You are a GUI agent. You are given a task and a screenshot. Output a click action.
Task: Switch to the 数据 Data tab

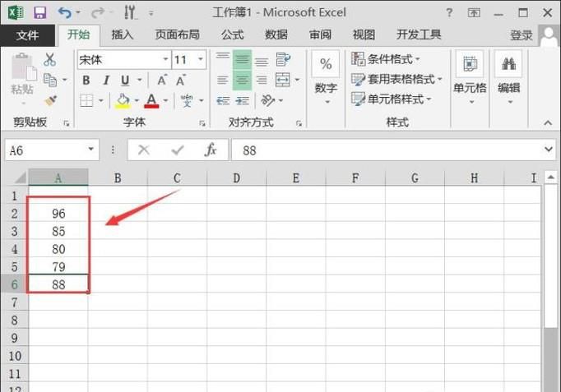click(x=276, y=35)
